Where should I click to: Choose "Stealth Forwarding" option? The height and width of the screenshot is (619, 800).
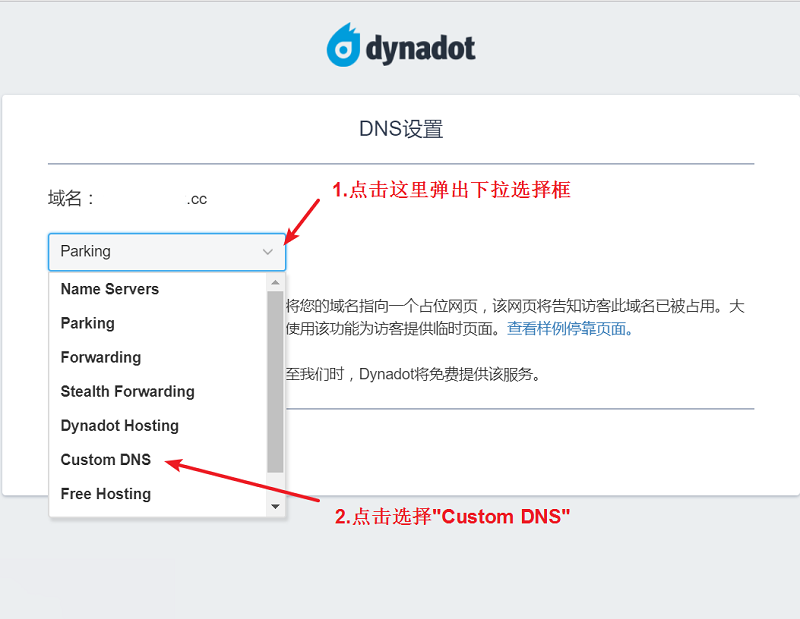(127, 391)
